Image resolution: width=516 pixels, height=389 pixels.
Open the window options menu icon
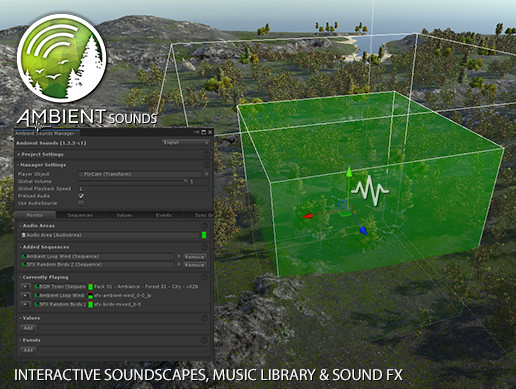[x=197, y=132]
